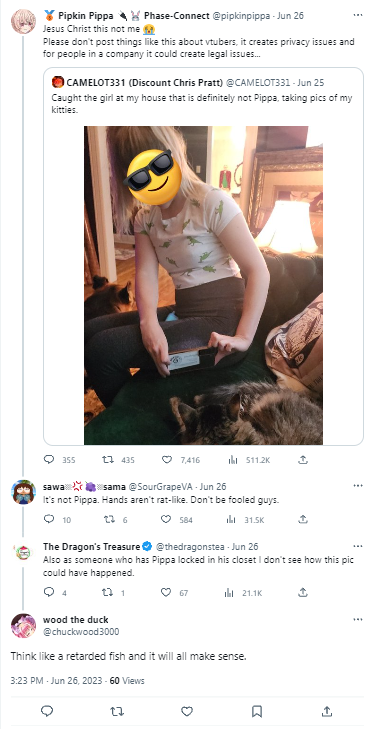Like SourGrapeVA's reply with 584 likes

tap(167, 519)
